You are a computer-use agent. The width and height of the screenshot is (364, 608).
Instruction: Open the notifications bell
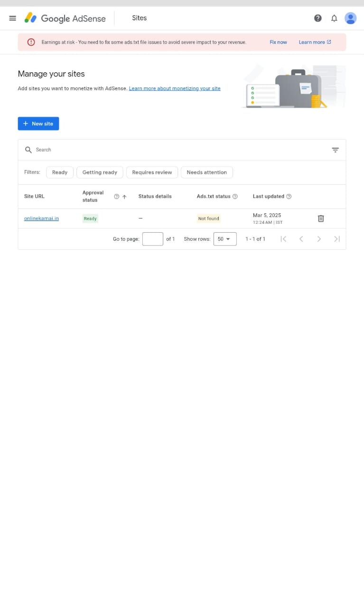coord(334,18)
